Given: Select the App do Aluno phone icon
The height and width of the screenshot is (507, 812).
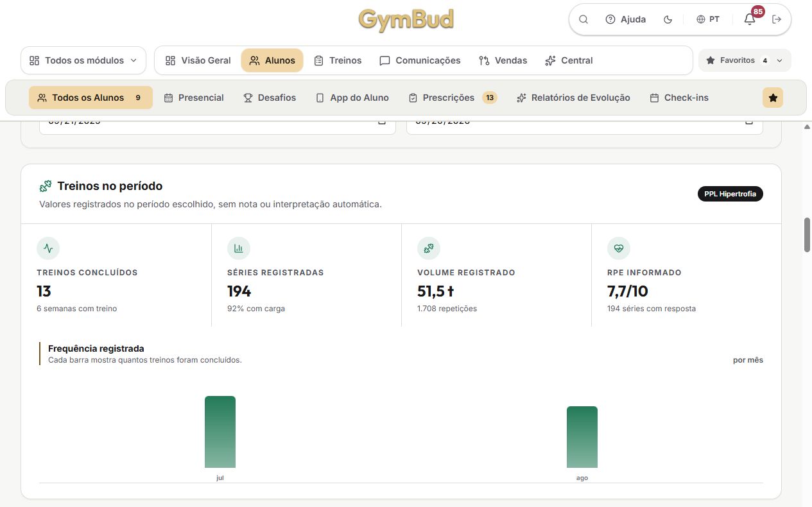Looking at the screenshot, I should [x=320, y=98].
